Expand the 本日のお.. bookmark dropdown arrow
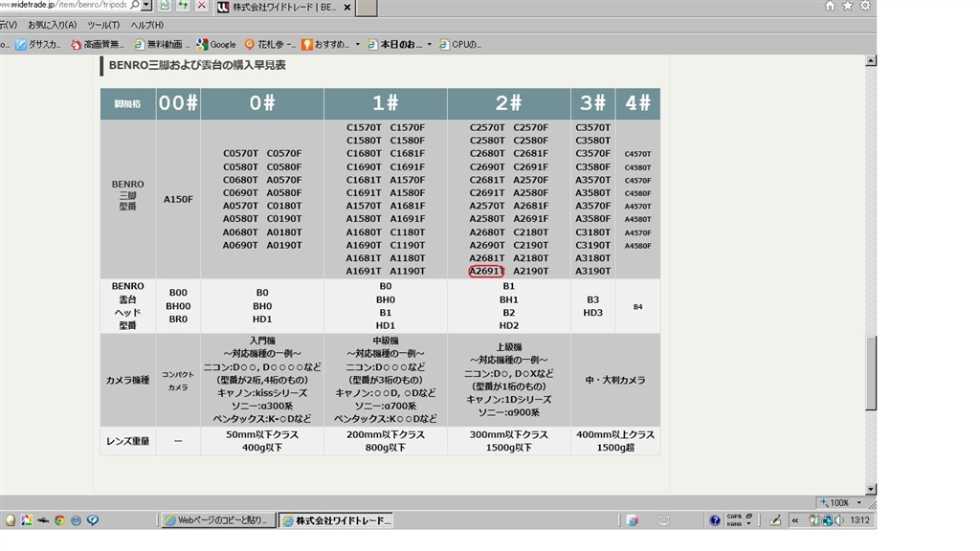This screenshot has height=551, width=980. (x=430, y=44)
